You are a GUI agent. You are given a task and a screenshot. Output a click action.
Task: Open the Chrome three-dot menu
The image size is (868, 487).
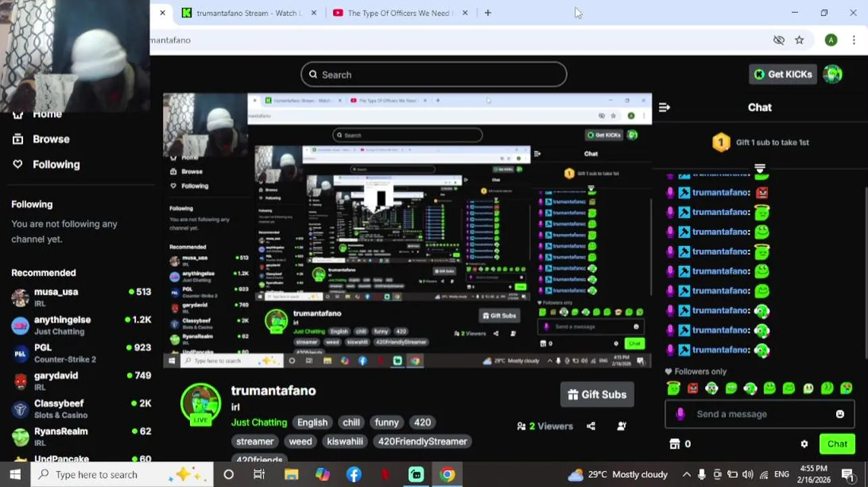854,40
